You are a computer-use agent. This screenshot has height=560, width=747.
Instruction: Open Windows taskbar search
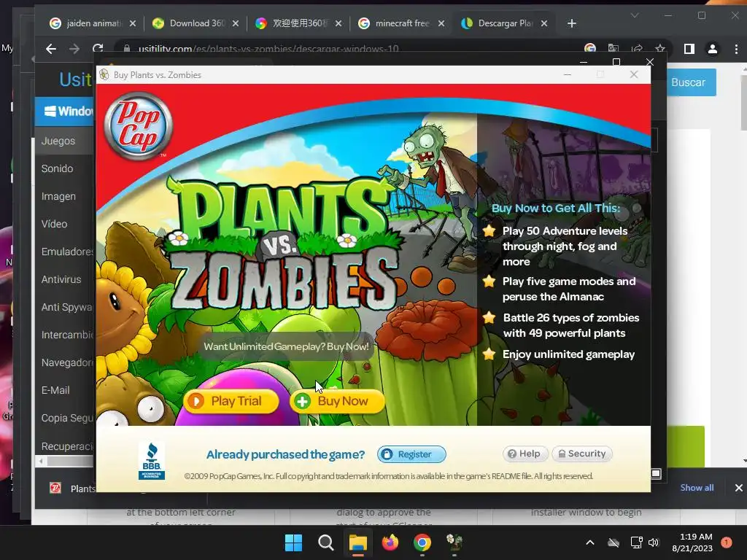(326, 542)
